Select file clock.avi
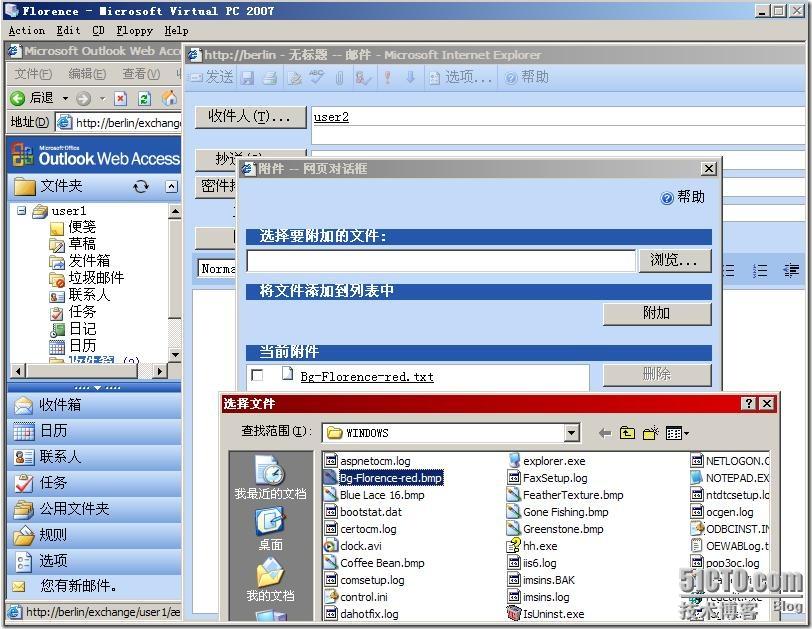 tap(353, 546)
